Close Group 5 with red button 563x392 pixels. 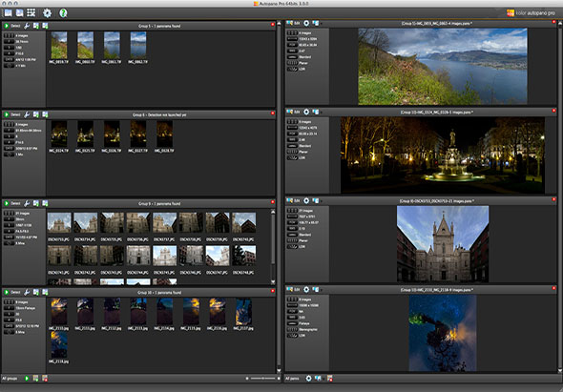(273, 25)
